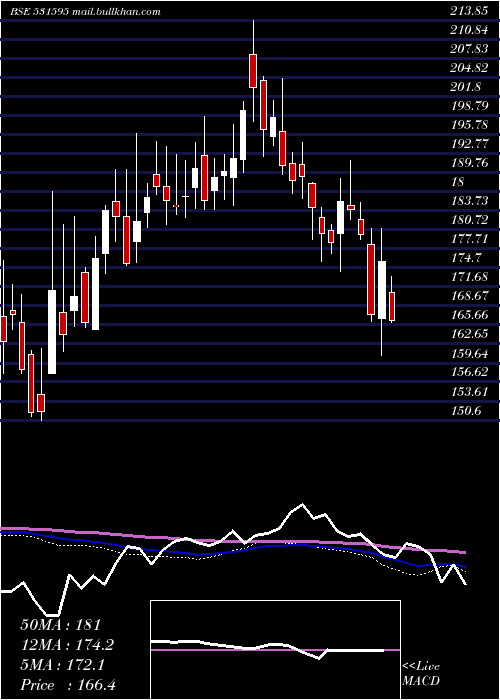The width and height of the screenshot is (500, 700).
Task: Select the 168.67 axis label
Action: (469, 296)
